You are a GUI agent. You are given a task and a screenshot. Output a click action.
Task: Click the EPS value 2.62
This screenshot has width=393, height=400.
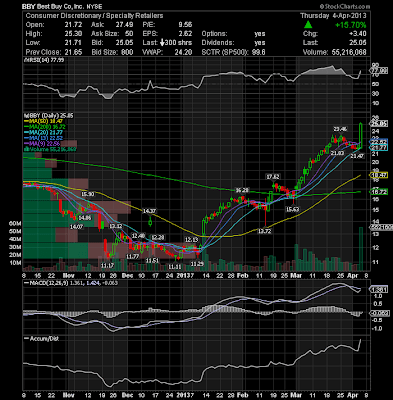pyautogui.click(x=185, y=34)
